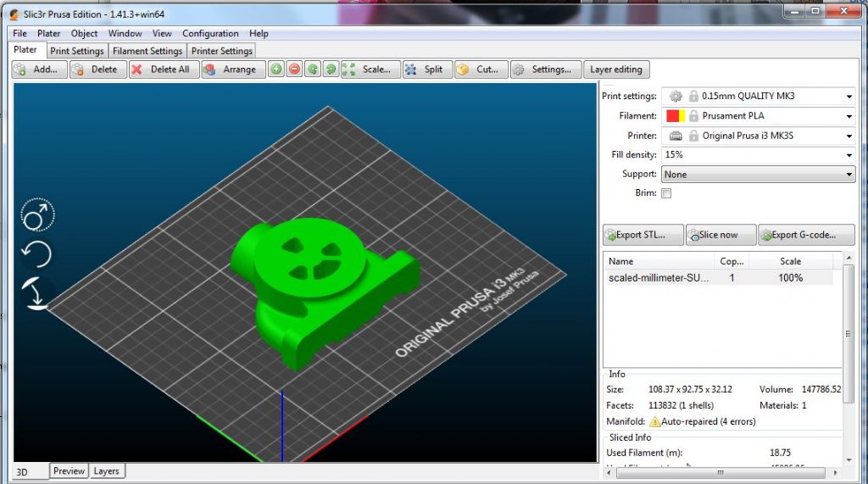This screenshot has height=484, width=868.
Task: Open the Fill density dropdown
Action: [x=759, y=155]
